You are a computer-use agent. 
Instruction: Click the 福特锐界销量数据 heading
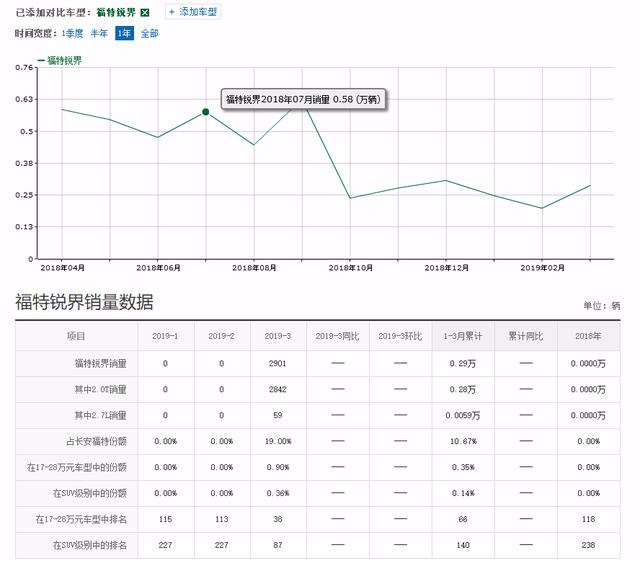tap(84, 302)
